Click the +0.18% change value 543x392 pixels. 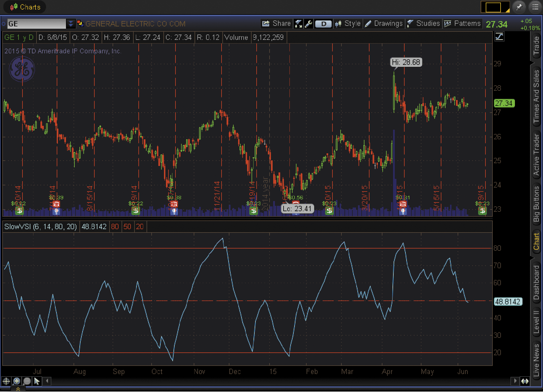[530, 28]
